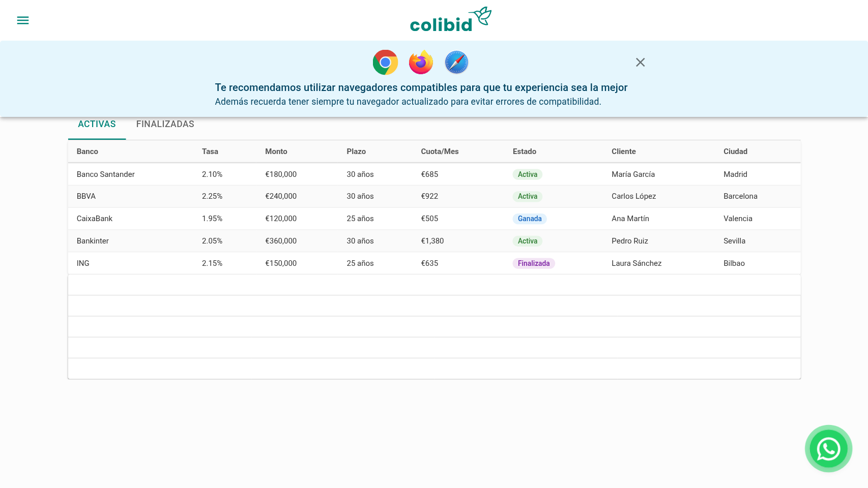The image size is (868, 488).
Task: Sort by the Banco column header
Action: click(x=88, y=151)
